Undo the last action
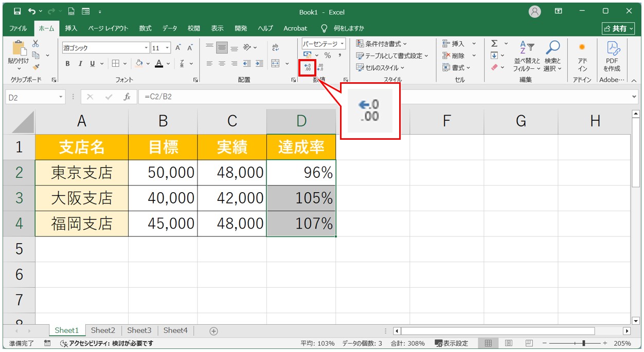 pyautogui.click(x=32, y=11)
